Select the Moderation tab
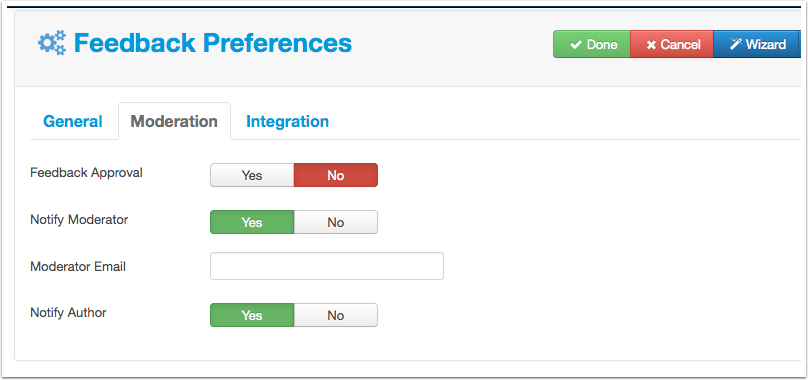 coord(174,121)
